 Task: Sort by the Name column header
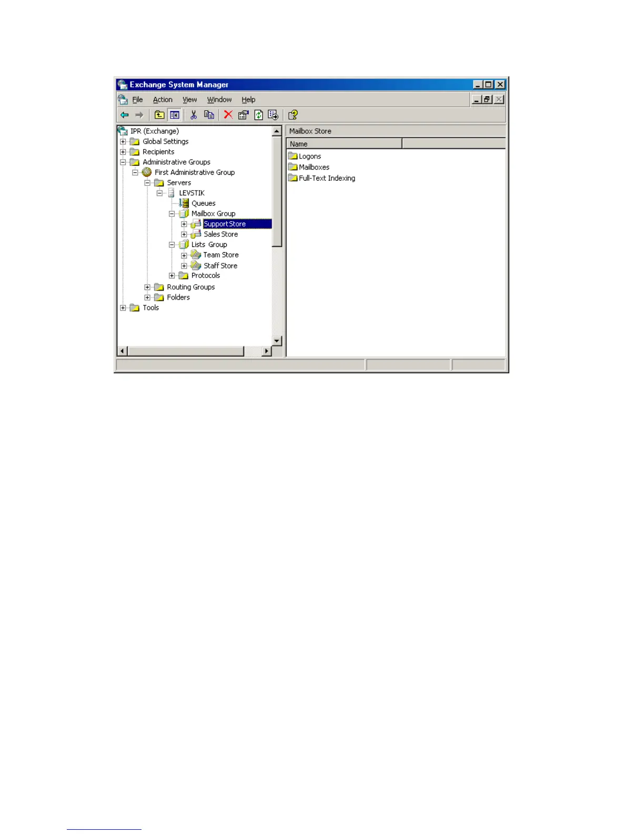tap(344, 144)
